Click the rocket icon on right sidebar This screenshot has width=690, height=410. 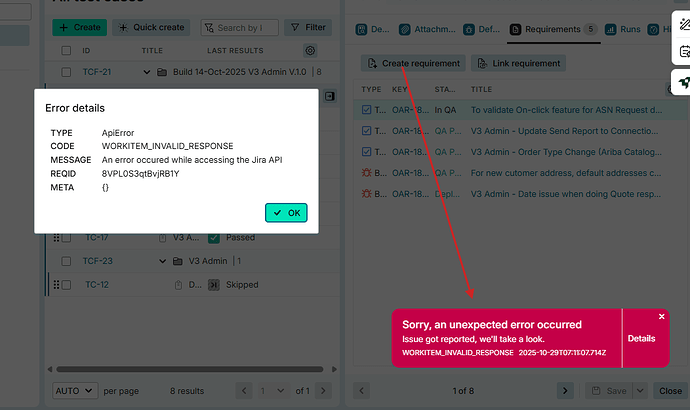pyautogui.click(x=682, y=82)
